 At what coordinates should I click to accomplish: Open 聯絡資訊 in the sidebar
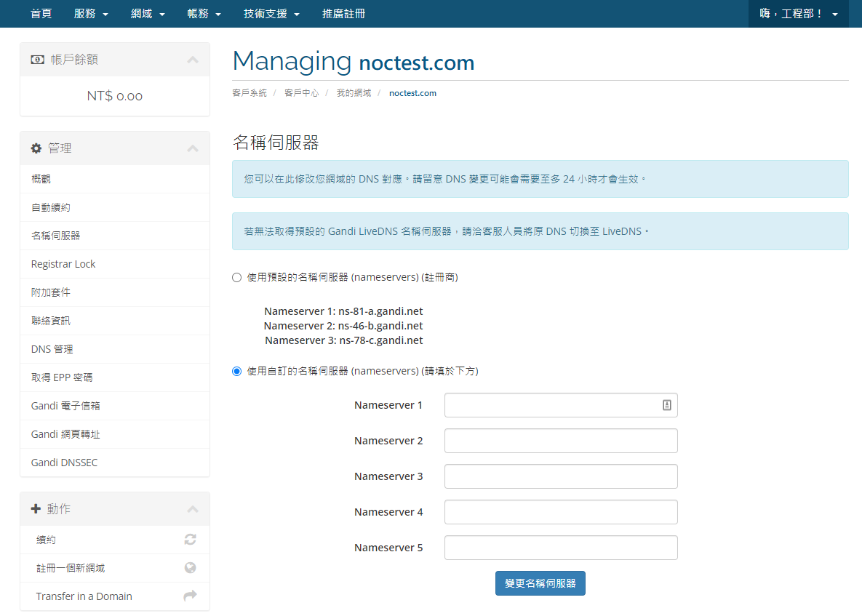[115, 321]
